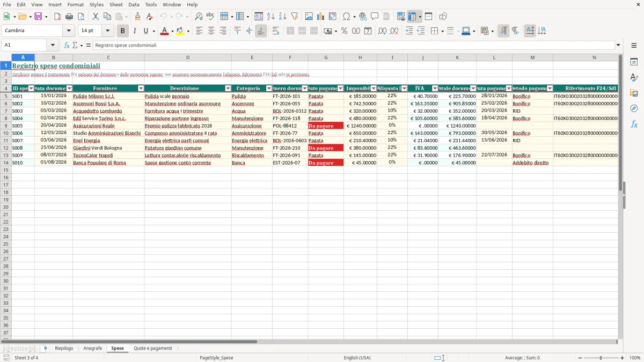Open Function Wizard fx icon

pos(67,45)
